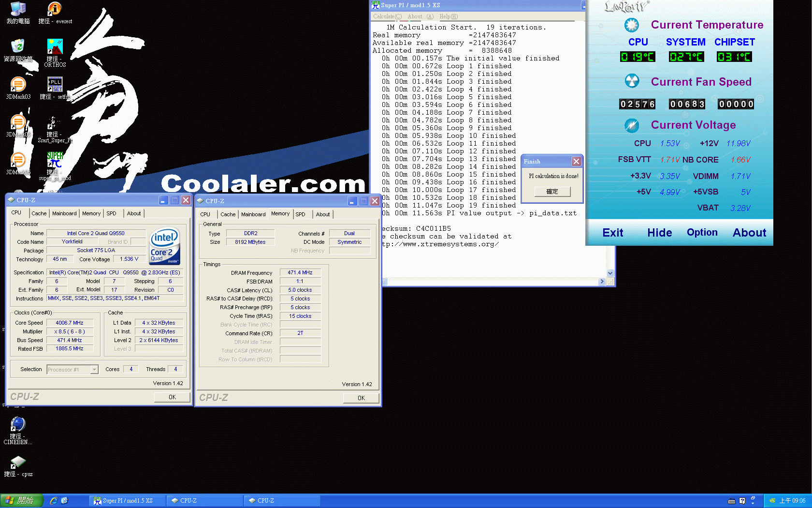Click the Start (開始) button

coord(22,501)
